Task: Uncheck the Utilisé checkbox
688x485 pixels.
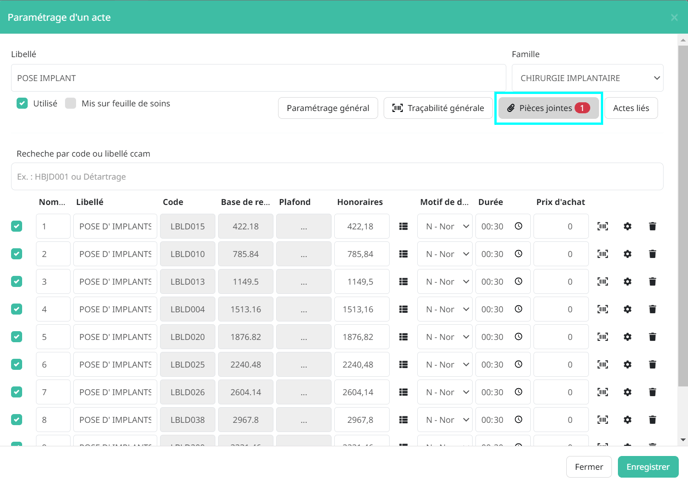Action: point(22,104)
